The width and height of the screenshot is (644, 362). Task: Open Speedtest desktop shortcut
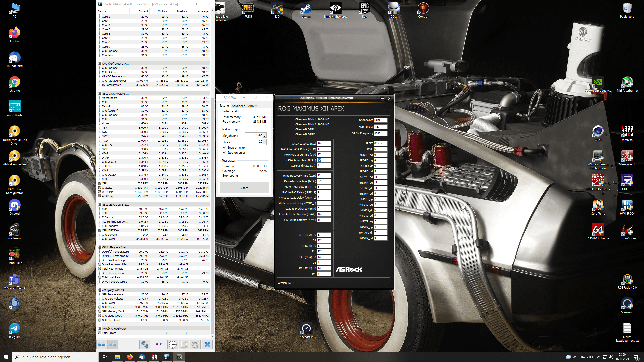click(x=306, y=330)
